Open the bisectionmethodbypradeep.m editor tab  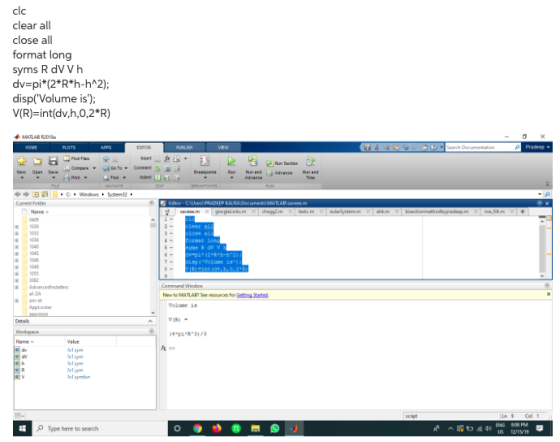point(437,212)
